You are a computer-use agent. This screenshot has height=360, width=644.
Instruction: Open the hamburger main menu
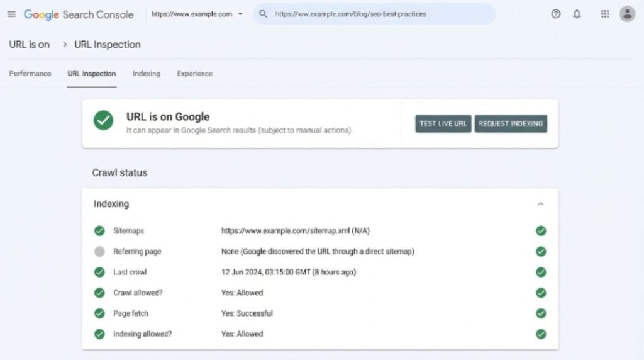[x=11, y=14]
